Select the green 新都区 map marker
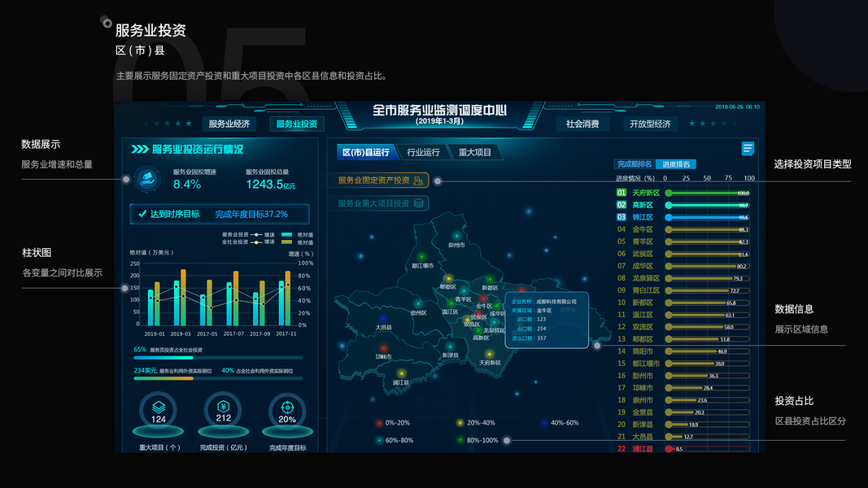 [490, 280]
